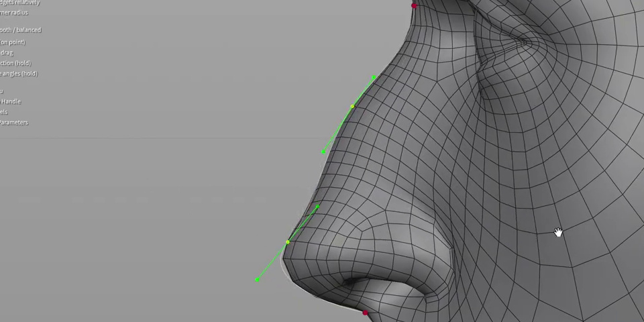The width and height of the screenshot is (644, 322).
Task: Click the 'els' hint entry above Parameters
Action: (4, 112)
